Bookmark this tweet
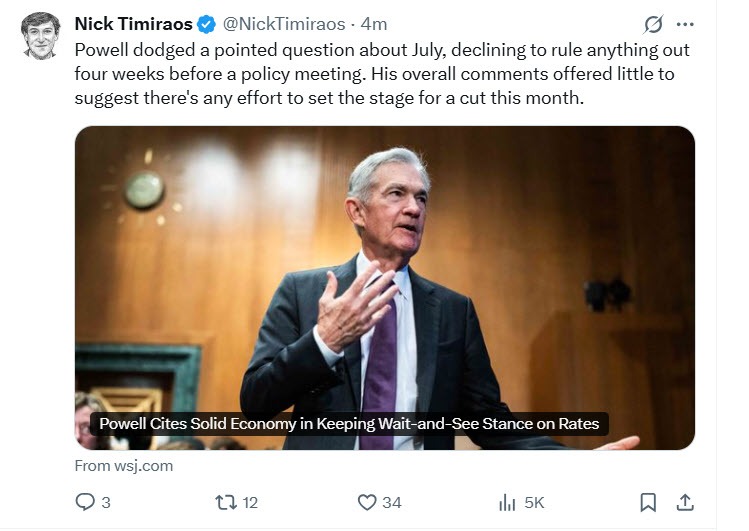Viewport: 749px width, 531px height. (x=648, y=503)
